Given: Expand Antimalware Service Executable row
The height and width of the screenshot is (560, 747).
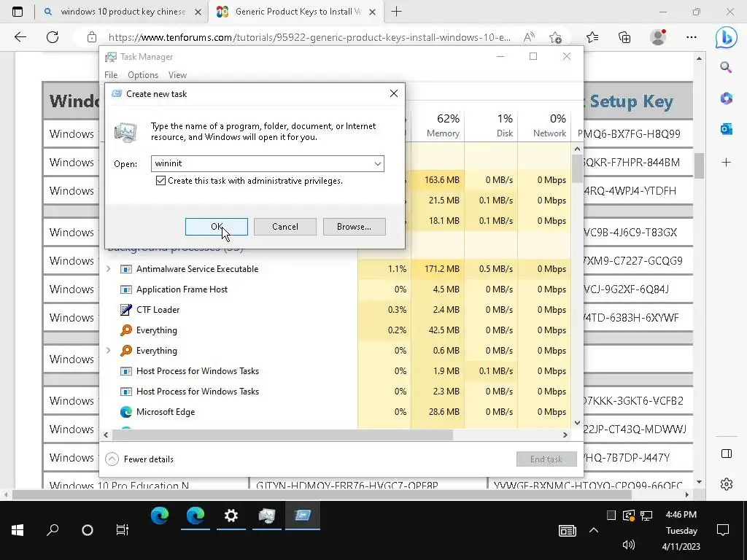Looking at the screenshot, I should [x=108, y=269].
